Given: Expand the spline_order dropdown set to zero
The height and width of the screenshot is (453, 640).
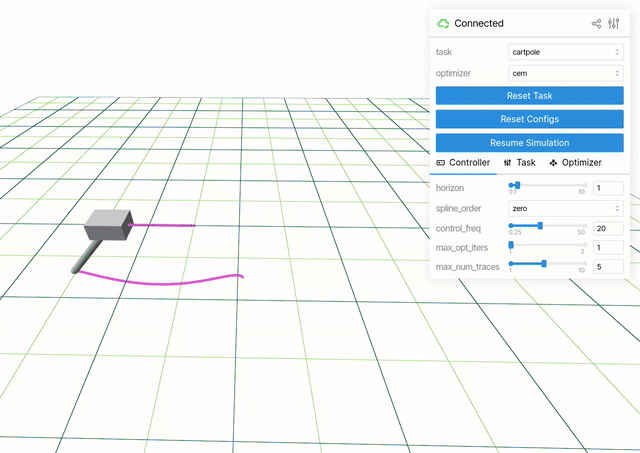Looking at the screenshot, I should [x=566, y=208].
